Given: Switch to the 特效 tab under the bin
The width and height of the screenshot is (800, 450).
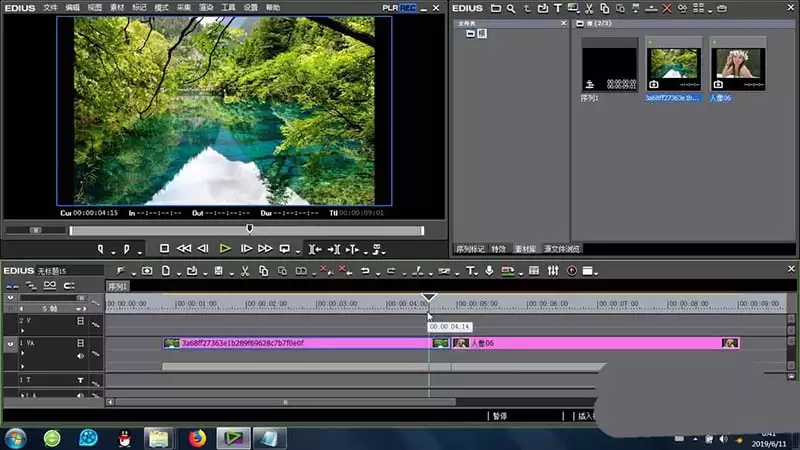Looking at the screenshot, I should (x=498, y=249).
